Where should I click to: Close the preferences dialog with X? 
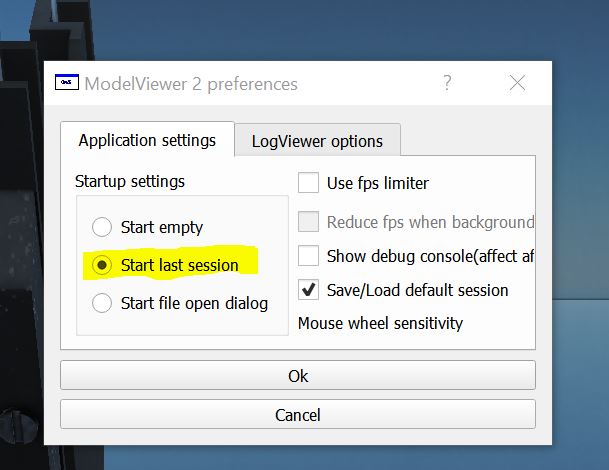point(517,83)
